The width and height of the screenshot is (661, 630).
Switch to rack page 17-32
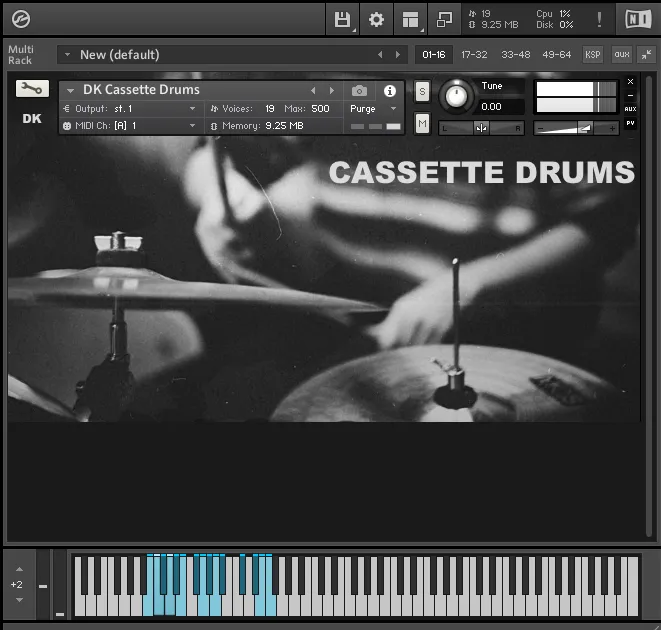[474, 54]
